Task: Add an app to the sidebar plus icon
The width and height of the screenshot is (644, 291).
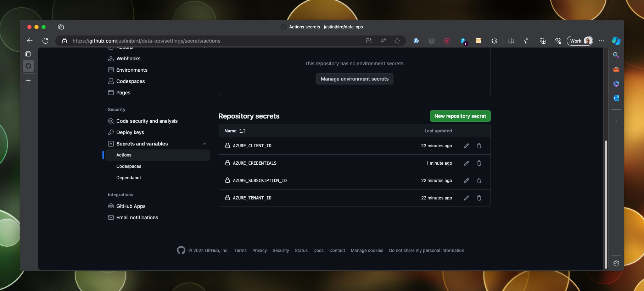Action: [x=616, y=121]
